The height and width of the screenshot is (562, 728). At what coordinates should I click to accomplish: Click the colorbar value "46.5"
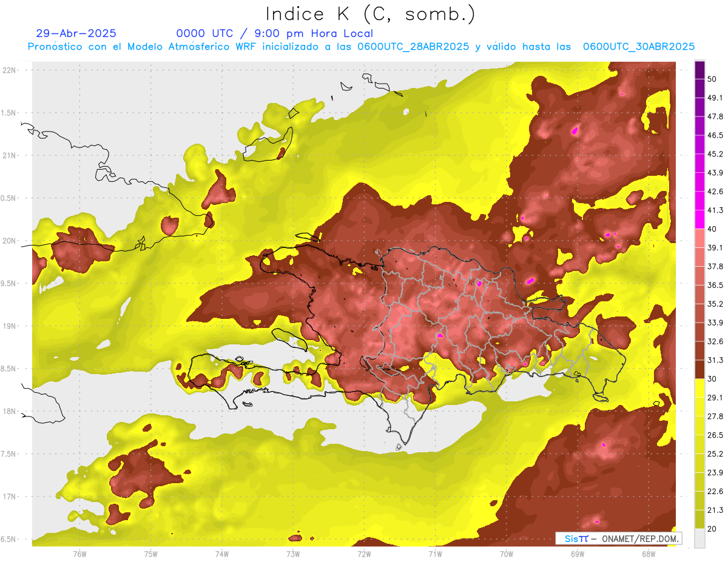(x=715, y=135)
